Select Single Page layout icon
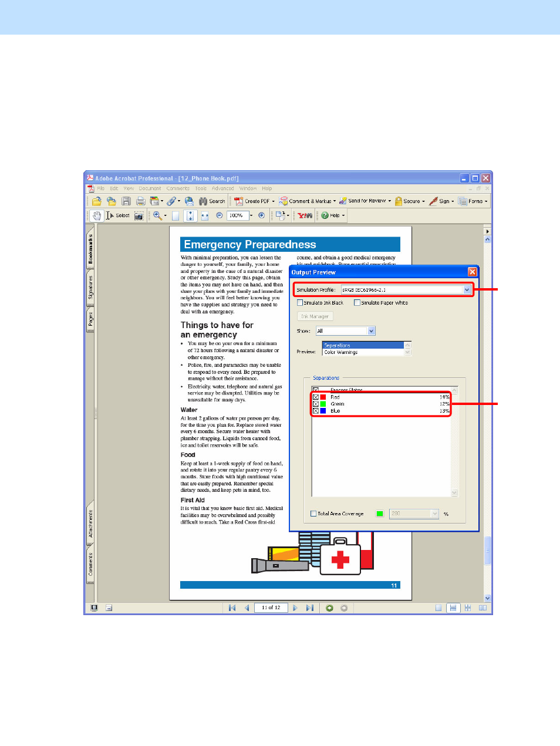The width and height of the screenshot is (560, 746). click(438, 608)
